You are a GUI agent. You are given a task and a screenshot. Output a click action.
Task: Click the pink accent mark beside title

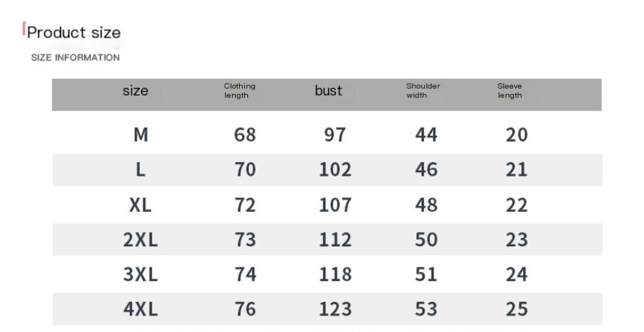(24, 29)
